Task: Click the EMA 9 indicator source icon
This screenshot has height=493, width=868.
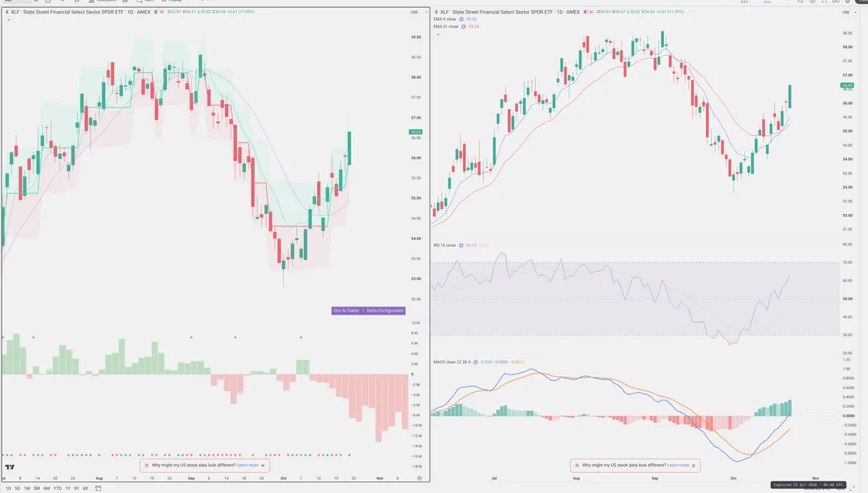Action: [461, 20]
